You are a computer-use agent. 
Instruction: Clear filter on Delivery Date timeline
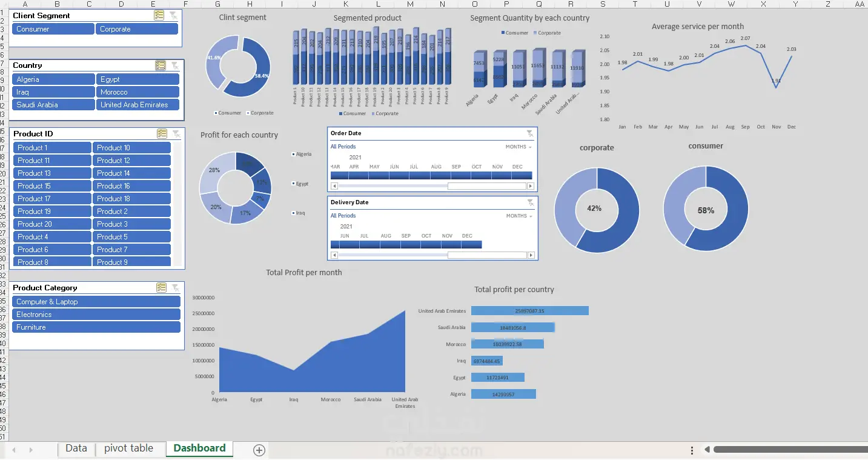coord(530,202)
